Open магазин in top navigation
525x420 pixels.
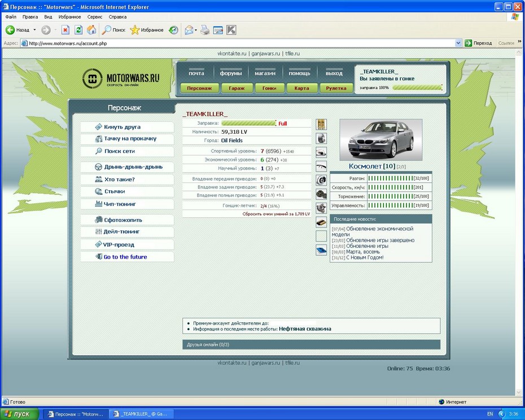(x=265, y=73)
